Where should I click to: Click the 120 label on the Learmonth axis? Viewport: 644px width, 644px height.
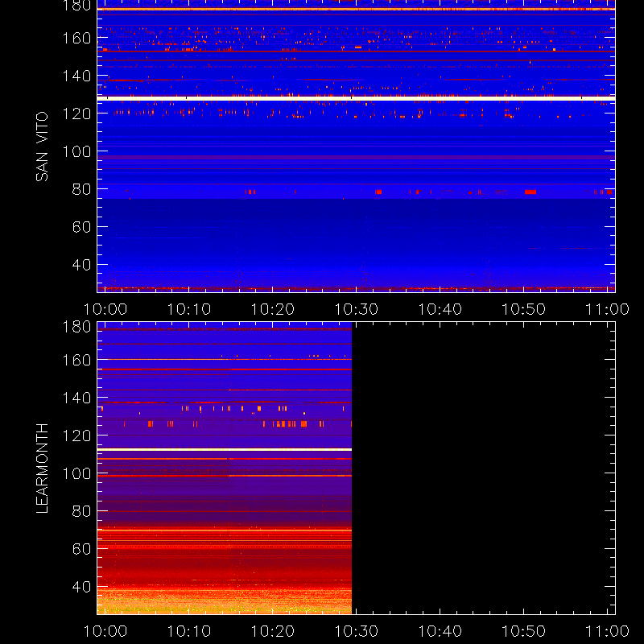tap(76, 436)
